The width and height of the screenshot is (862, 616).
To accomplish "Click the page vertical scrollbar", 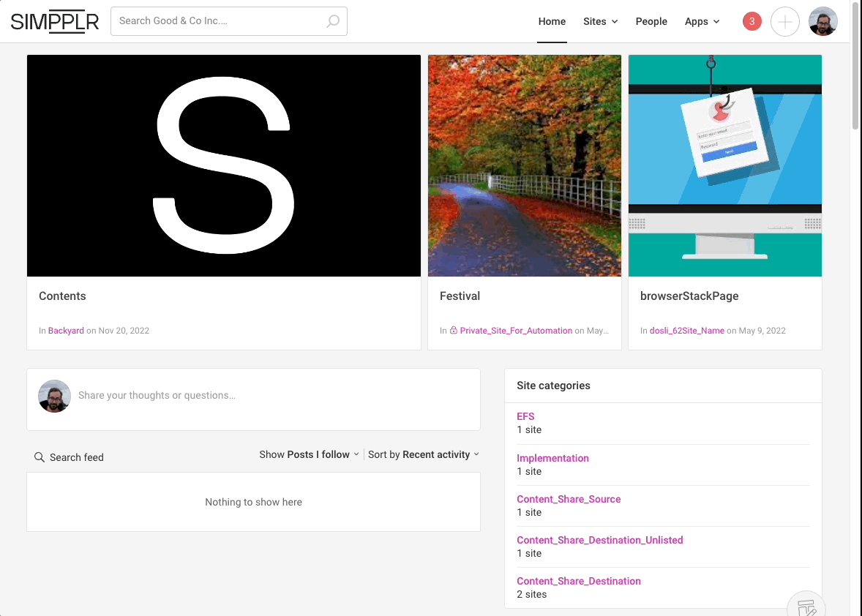I will [x=855, y=66].
